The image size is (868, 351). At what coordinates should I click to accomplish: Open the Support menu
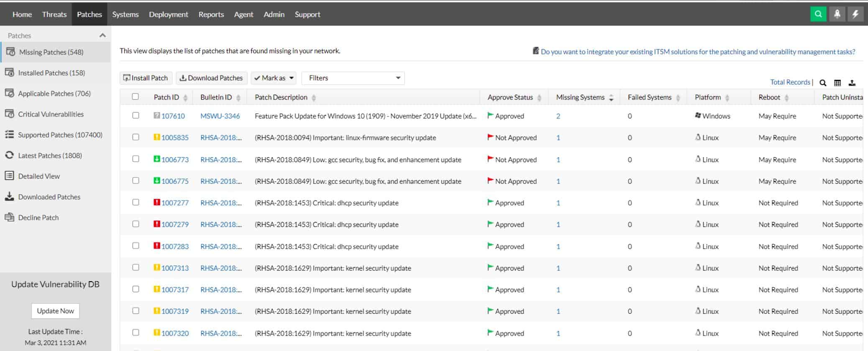pyautogui.click(x=307, y=14)
